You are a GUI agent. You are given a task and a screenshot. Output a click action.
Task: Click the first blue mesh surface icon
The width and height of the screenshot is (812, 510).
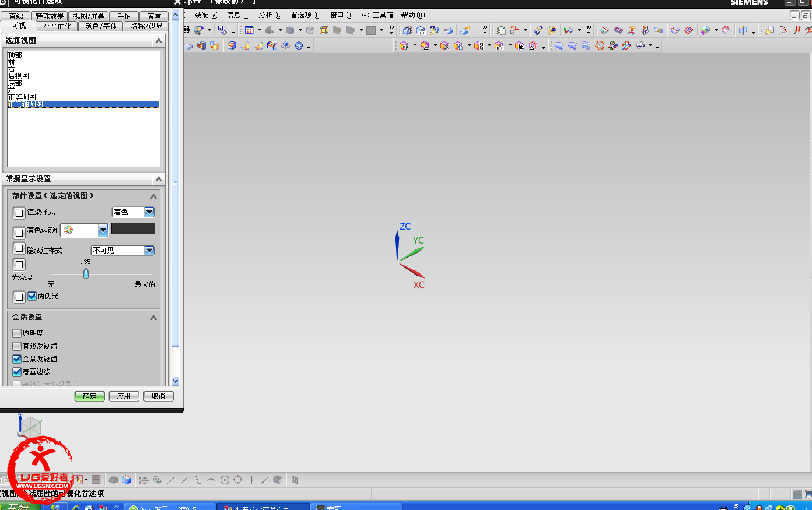(559, 45)
